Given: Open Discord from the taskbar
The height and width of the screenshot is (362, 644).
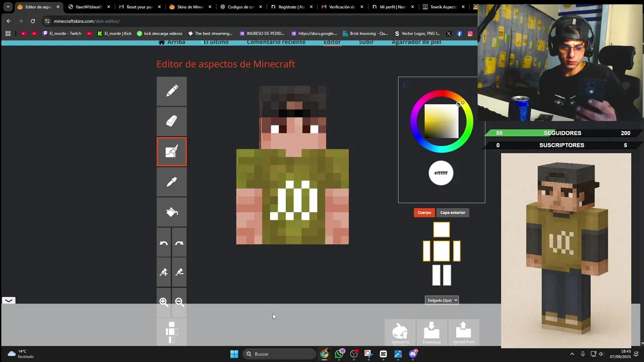Looking at the screenshot, I should pyautogui.click(x=413, y=354).
